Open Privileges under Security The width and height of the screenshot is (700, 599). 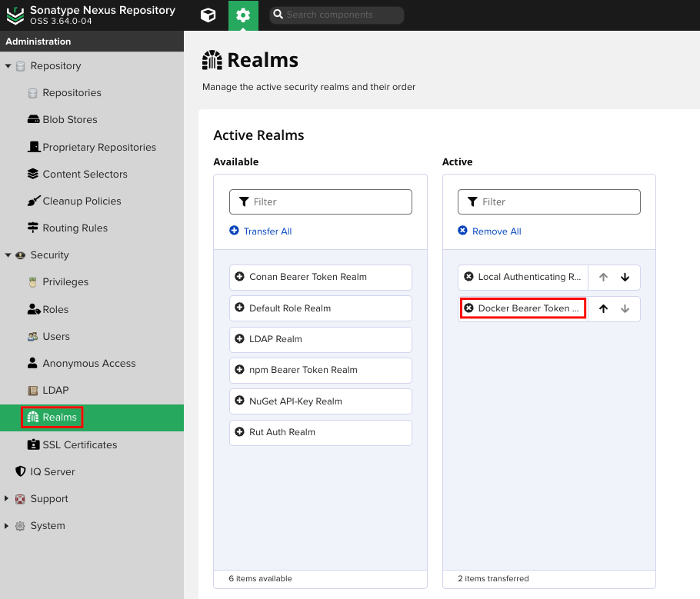(x=65, y=282)
